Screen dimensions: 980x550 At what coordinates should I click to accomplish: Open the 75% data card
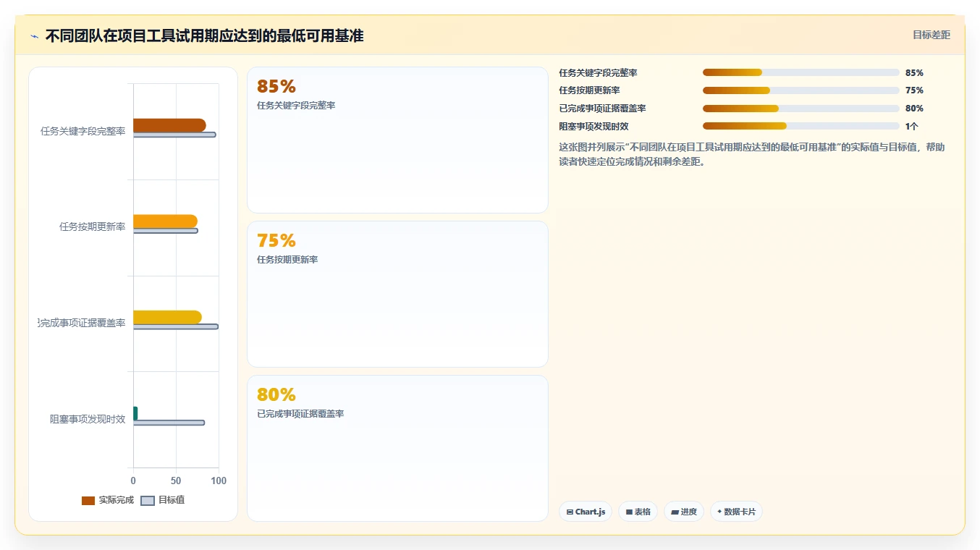[x=397, y=295]
